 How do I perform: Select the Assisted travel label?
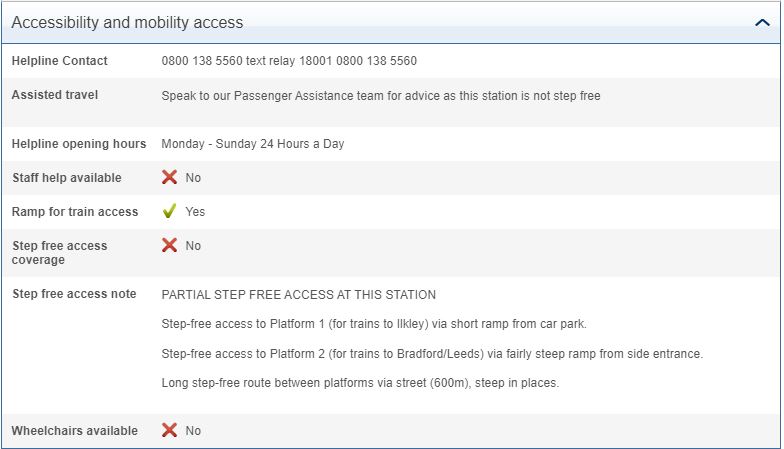coord(55,95)
